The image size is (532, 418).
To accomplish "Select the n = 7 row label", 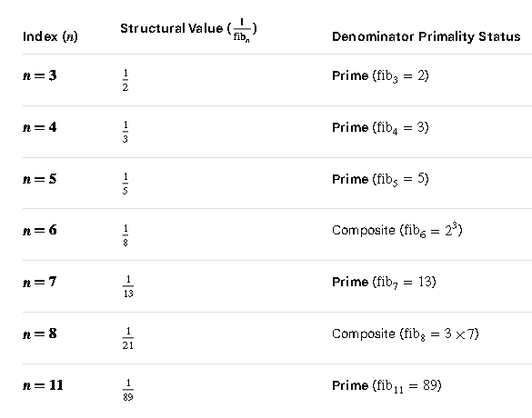I will 40,282.
